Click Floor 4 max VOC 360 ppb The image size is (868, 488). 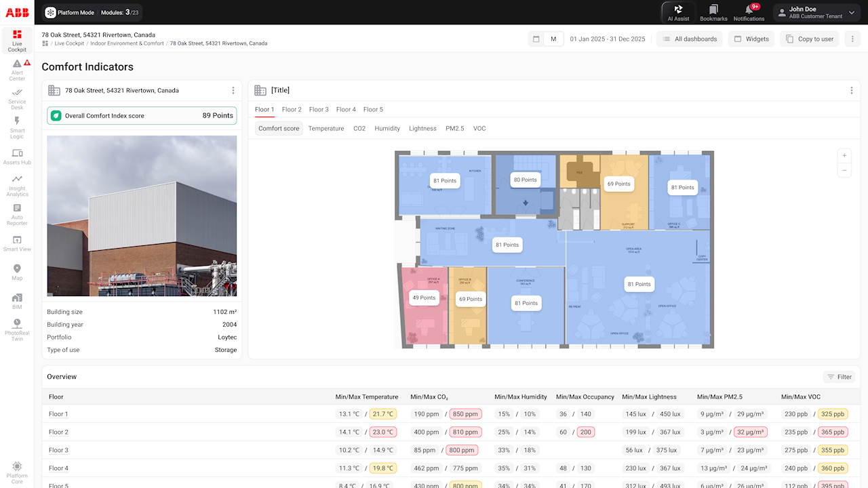pyautogui.click(x=833, y=468)
